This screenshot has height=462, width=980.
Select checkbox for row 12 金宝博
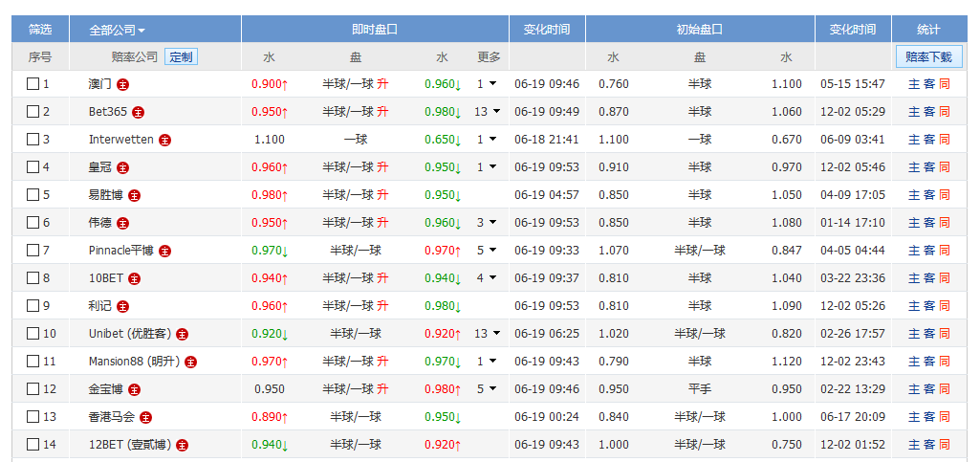pos(33,389)
